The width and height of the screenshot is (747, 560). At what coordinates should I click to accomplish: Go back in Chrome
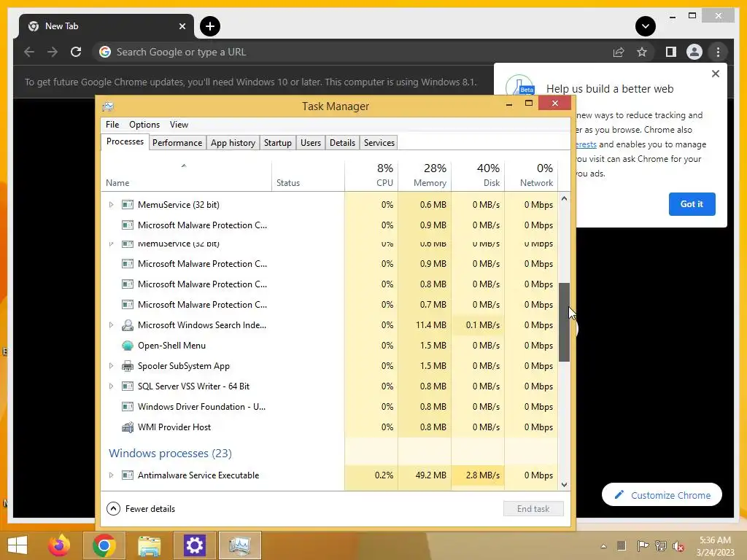click(29, 52)
